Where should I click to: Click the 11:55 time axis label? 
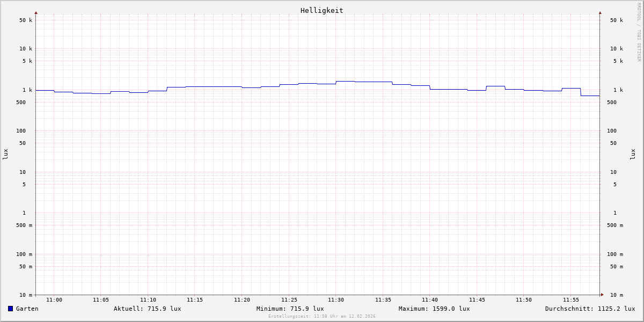coord(570,300)
